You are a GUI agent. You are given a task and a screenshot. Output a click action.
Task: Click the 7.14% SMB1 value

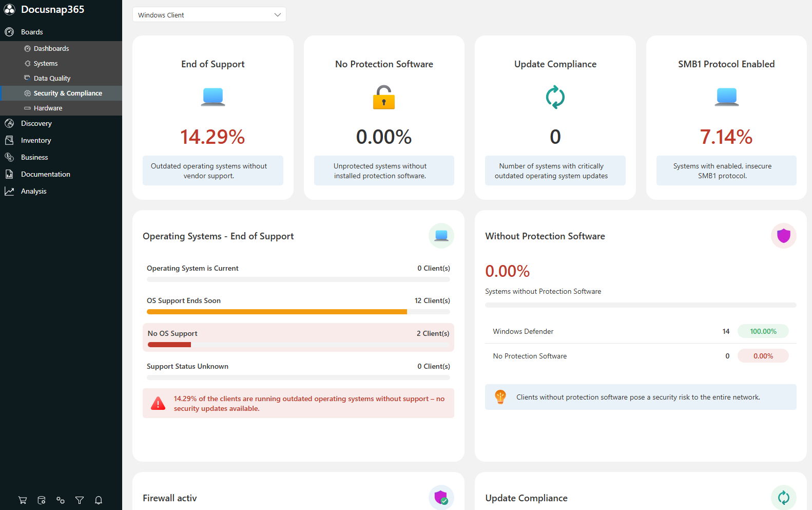pyautogui.click(x=726, y=137)
